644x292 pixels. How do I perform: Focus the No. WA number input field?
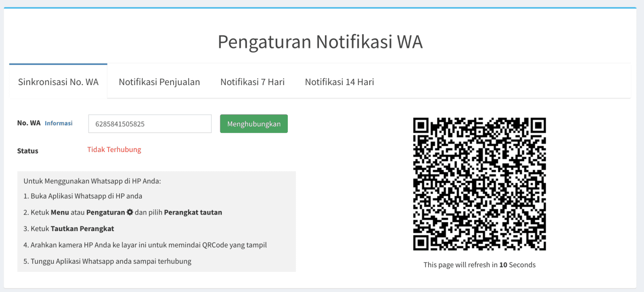click(150, 124)
